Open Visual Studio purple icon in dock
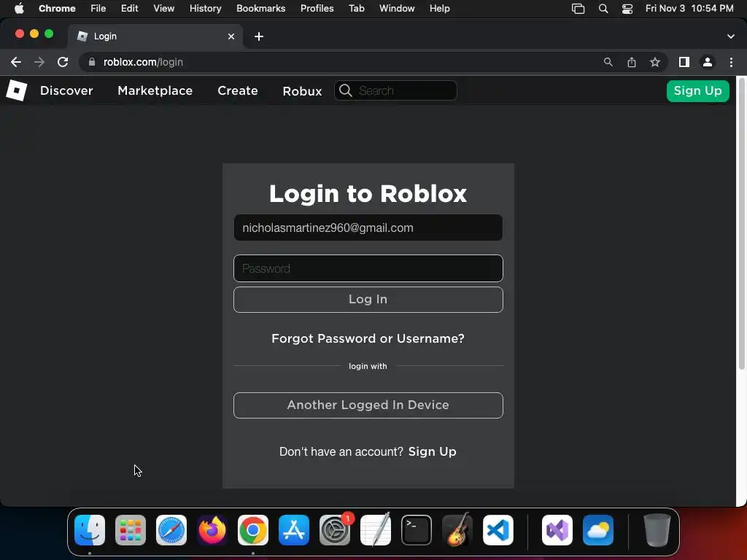747x560 pixels. 557,530
